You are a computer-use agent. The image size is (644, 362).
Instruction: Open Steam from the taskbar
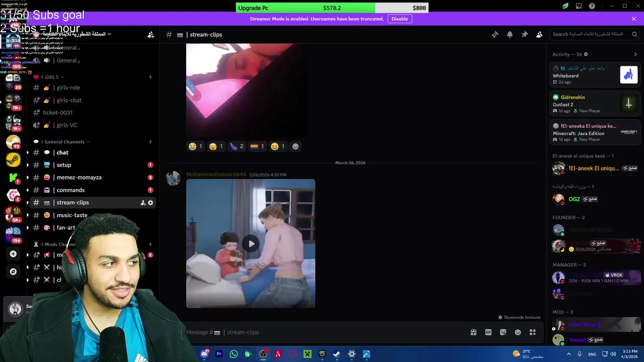click(x=337, y=354)
